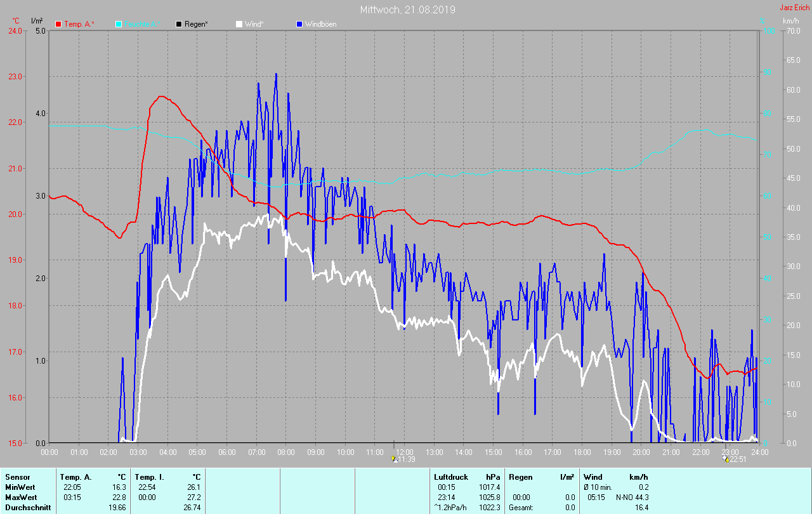Click the average pressure value 1022.3
812x514 pixels.
click(490, 508)
